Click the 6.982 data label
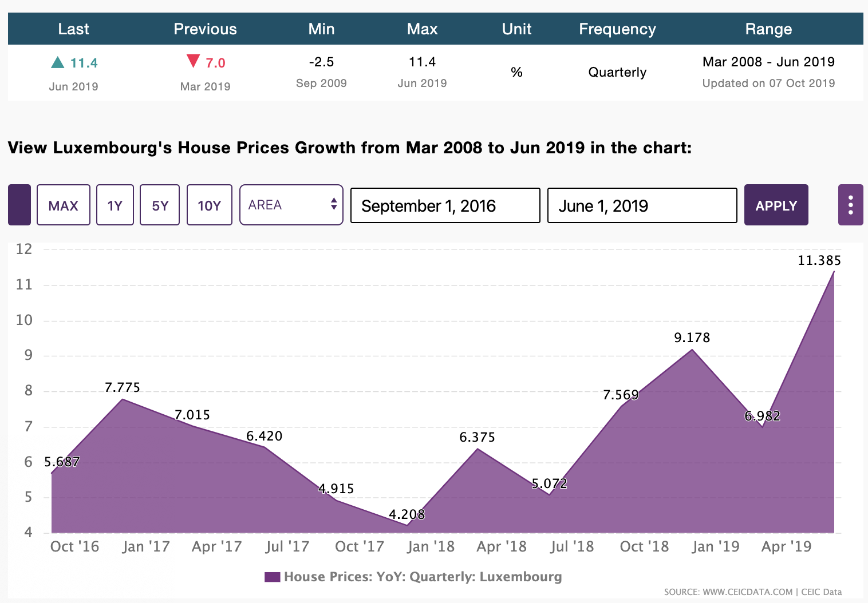The height and width of the screenshot is (603, 868). tap(763, 416)
